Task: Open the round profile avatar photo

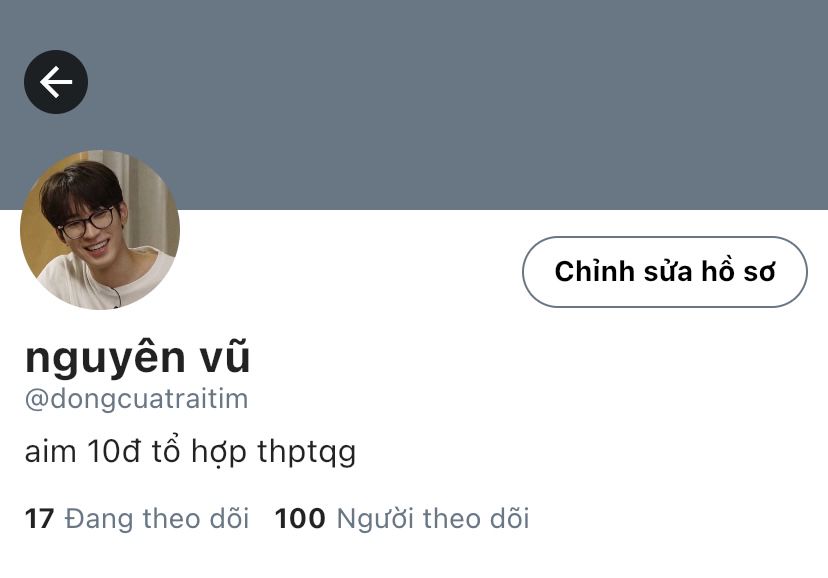Action: (100, 230)
